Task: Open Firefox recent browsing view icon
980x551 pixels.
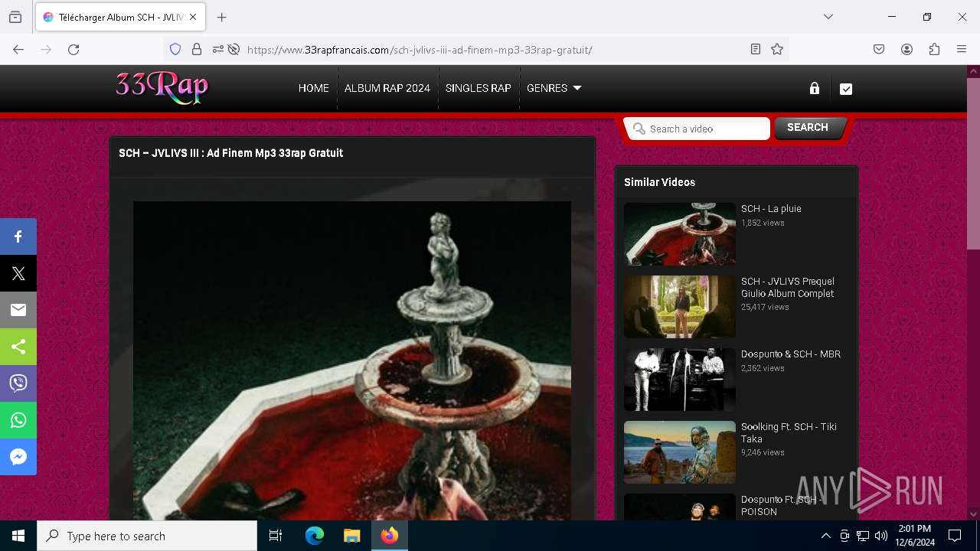Action: point(15,17)
